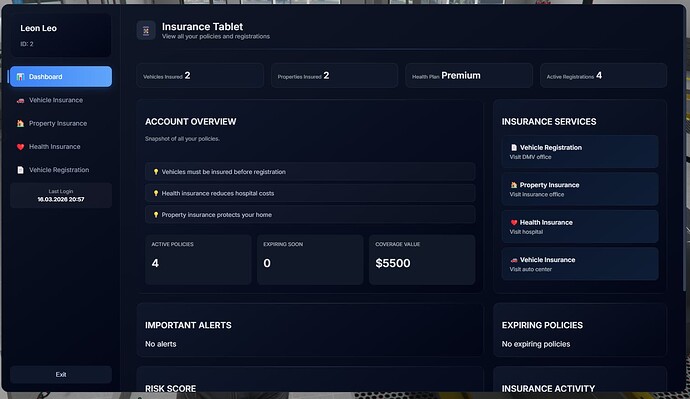Open the Health Insurance service card
Screen dimensions: 690x399
pos(580,227)
